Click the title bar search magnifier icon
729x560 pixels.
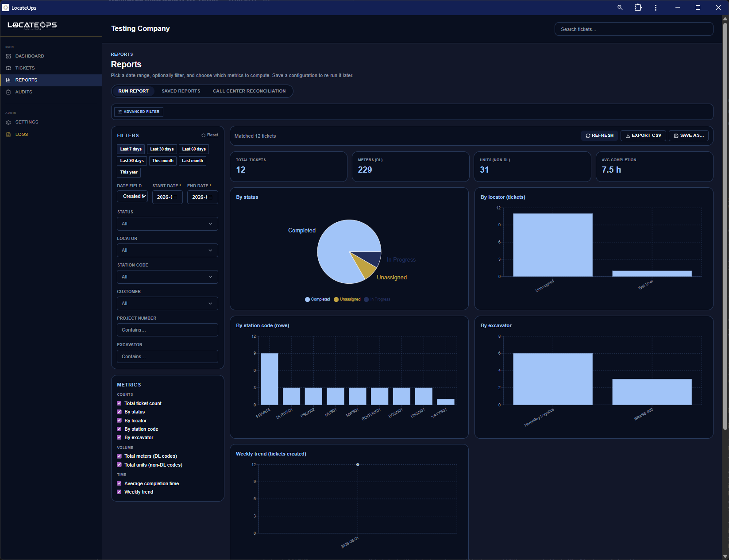[x=620, y=8]
